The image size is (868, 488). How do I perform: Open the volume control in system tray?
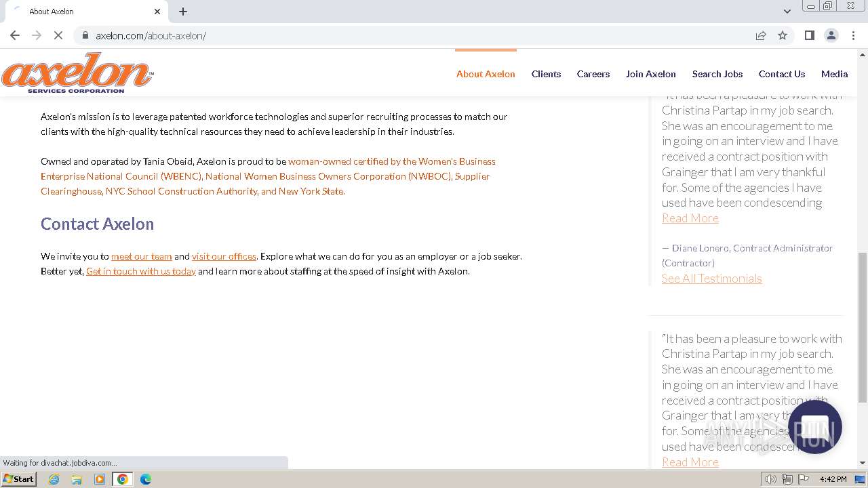(770, 479)
